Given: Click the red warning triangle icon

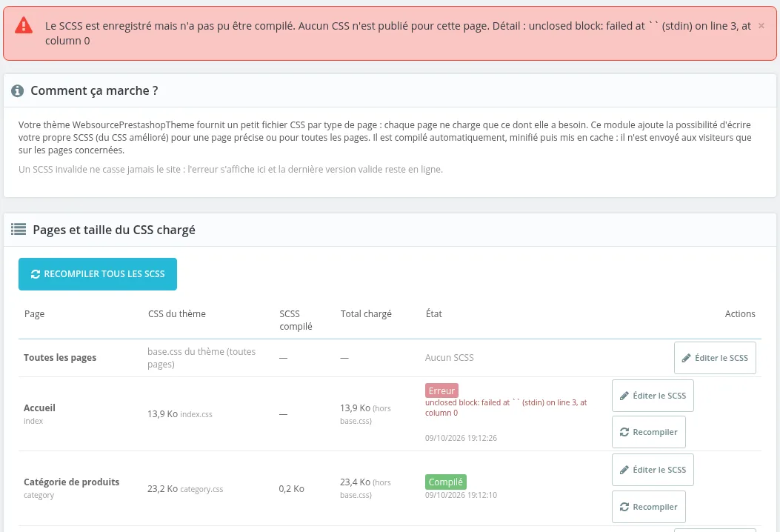Looking at the screenshot, I should coord(24,25).
